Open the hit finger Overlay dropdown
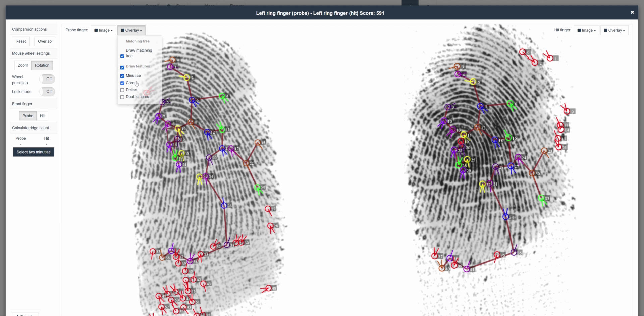The height and width of the screenshot is (316, 644). point(614,30)
